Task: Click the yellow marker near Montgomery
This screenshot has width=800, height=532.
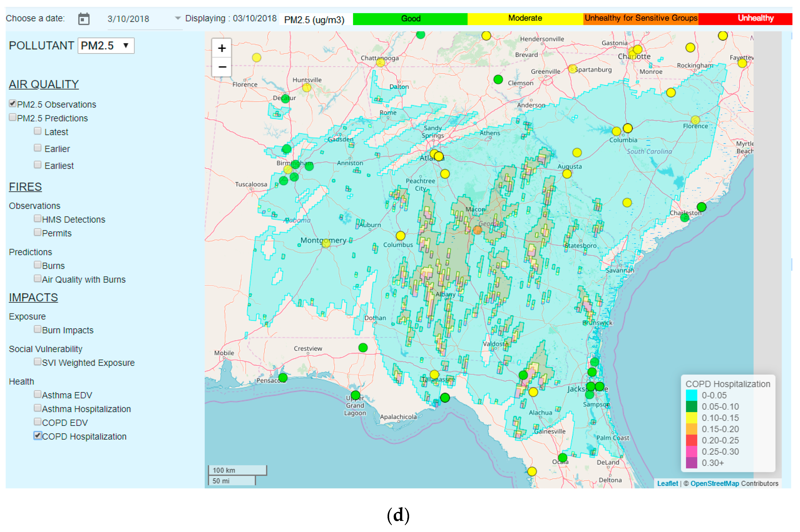Action: [x=326, y=243]
